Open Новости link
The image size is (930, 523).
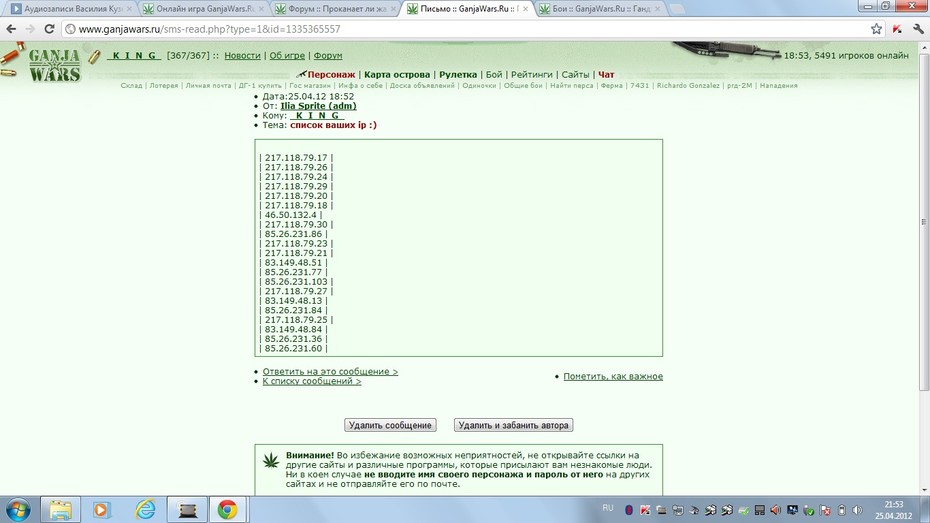click(242, 55)
